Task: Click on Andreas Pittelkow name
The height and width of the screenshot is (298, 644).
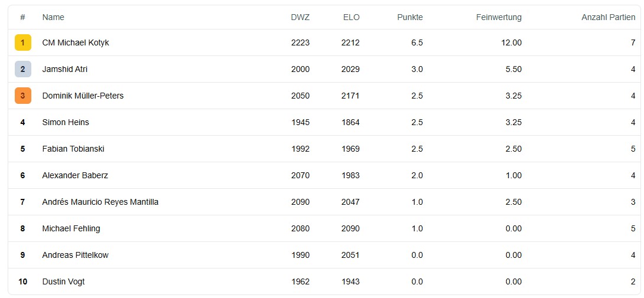Action: (75, 255)
